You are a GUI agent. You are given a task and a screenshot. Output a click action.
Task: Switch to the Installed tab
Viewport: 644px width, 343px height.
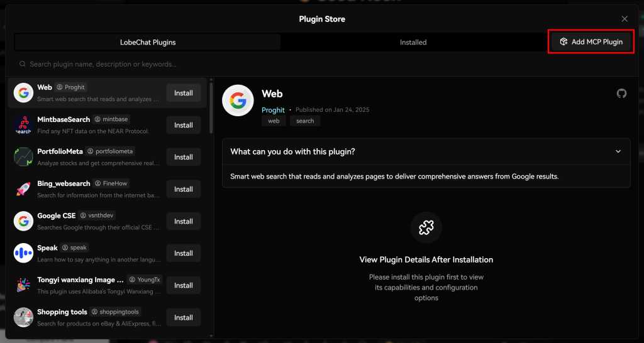pyautogui.click(x=413, y=42)
